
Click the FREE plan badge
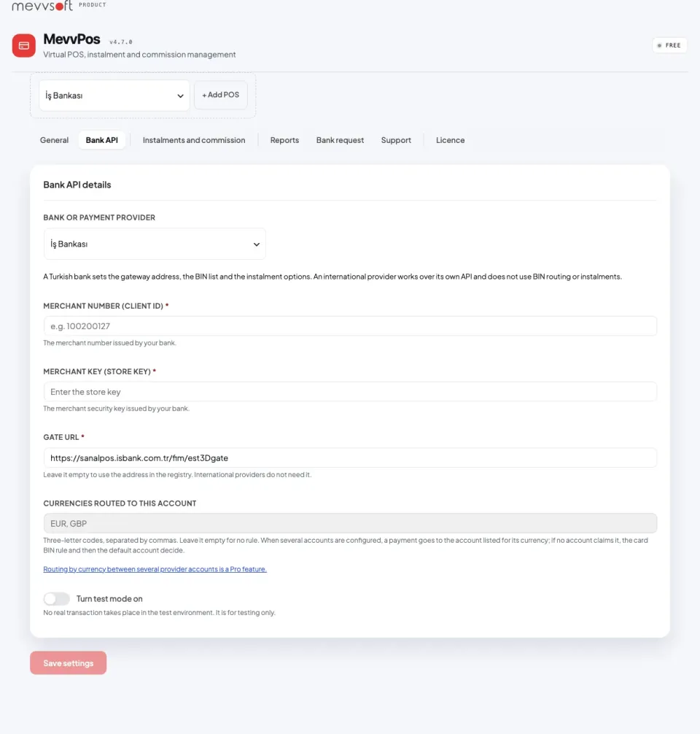coord(669,45)
